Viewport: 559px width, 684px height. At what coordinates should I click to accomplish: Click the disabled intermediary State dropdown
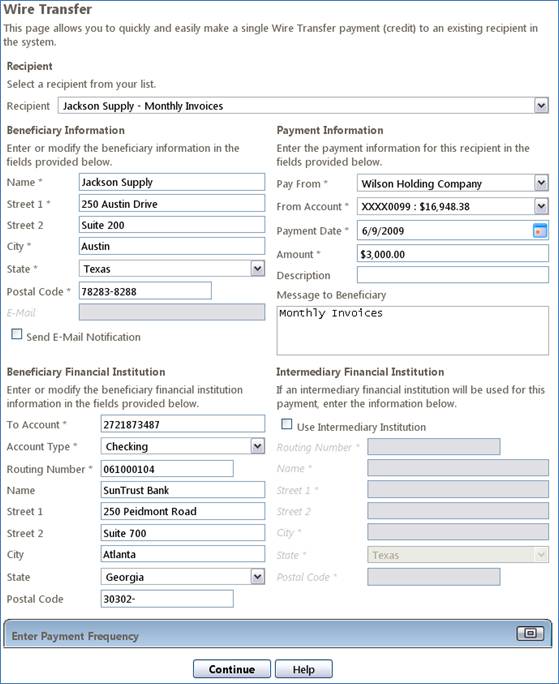pos(458,555)
